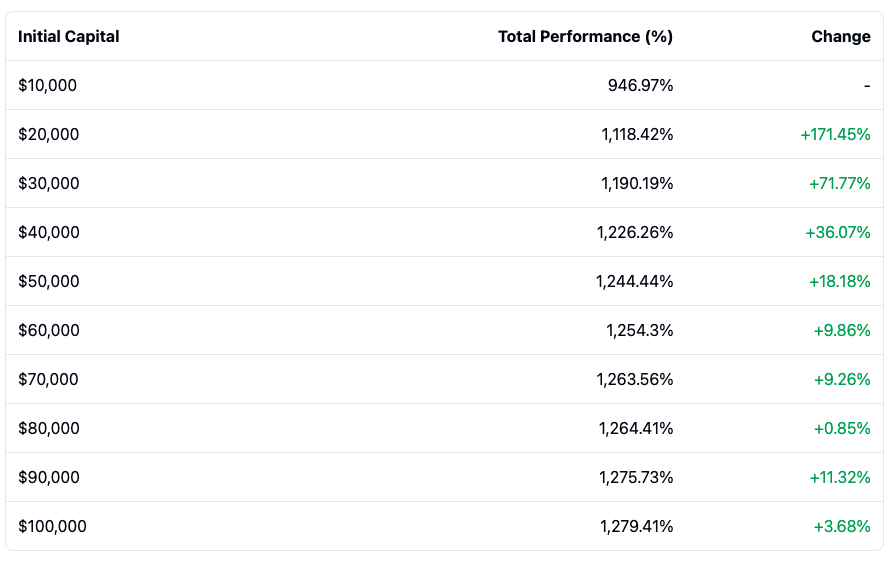Click the Total Performance (%) header
Viewport: 890px width, 563px height.
585,37
